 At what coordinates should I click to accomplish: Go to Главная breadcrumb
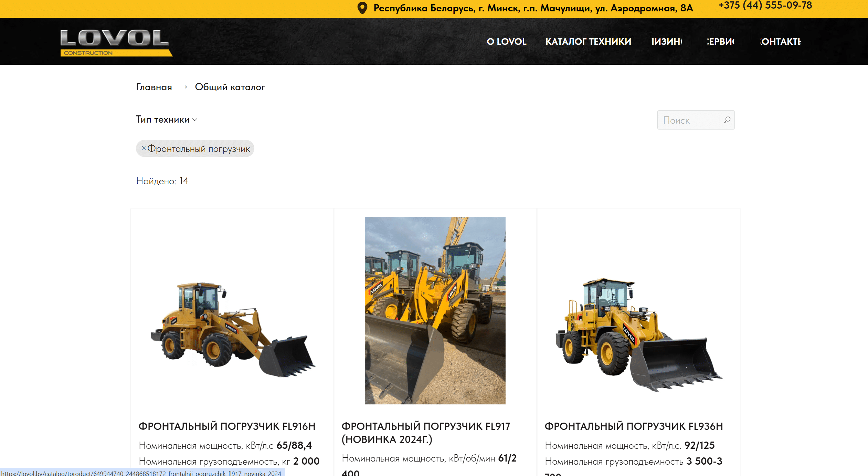pyautogui.click(x=154, y=87)
